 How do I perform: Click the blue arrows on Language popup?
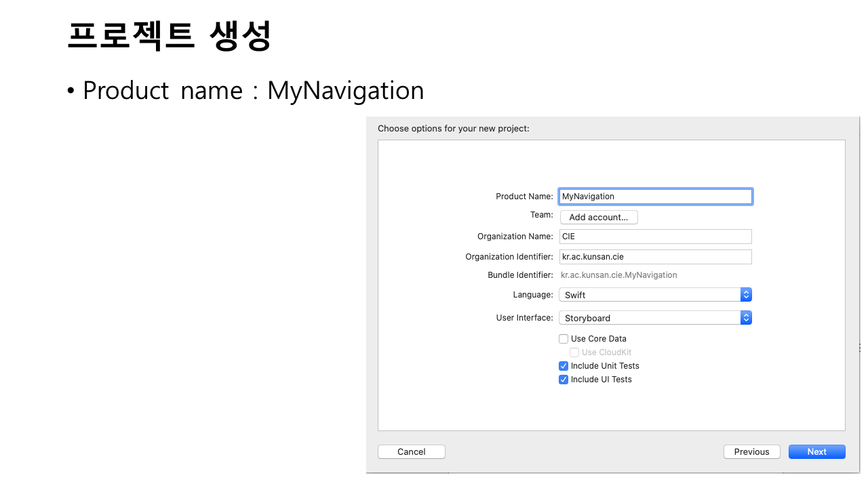click(x=746, y=295)
